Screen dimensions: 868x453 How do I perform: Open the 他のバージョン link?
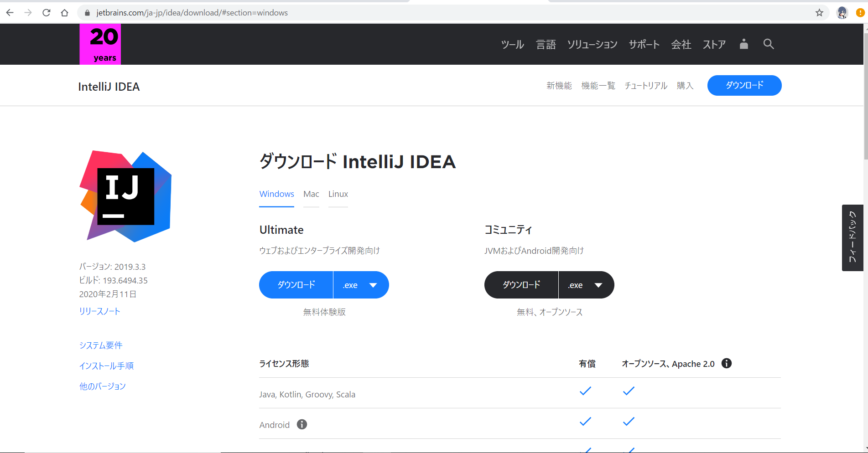click(x=102, y=386)
